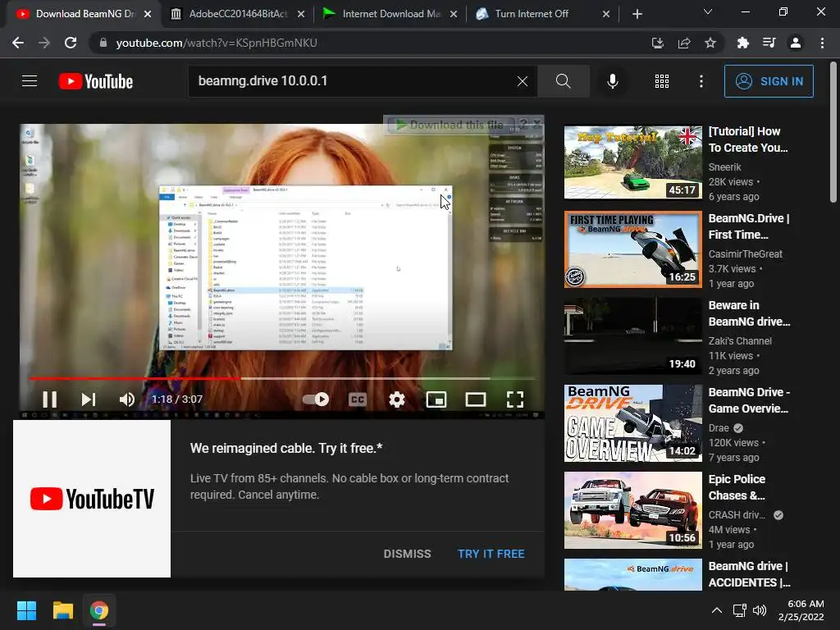
Task: Install app icon in address bar
Action: coord(657,43)
